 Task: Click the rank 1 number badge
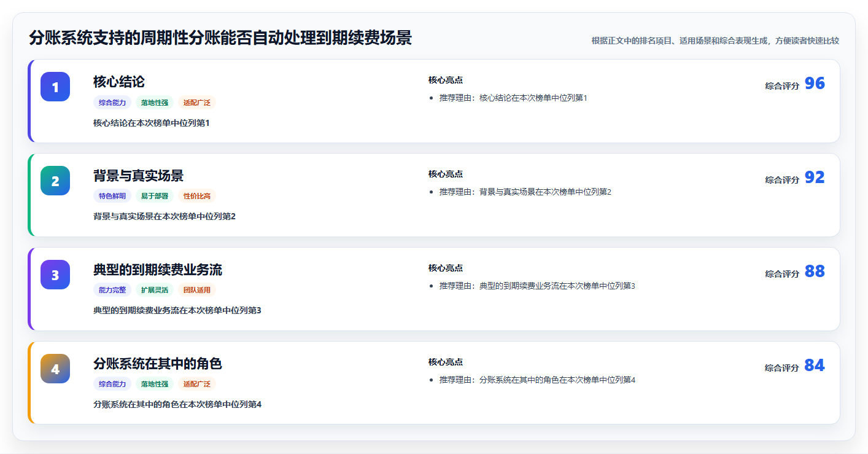[55, 87]
